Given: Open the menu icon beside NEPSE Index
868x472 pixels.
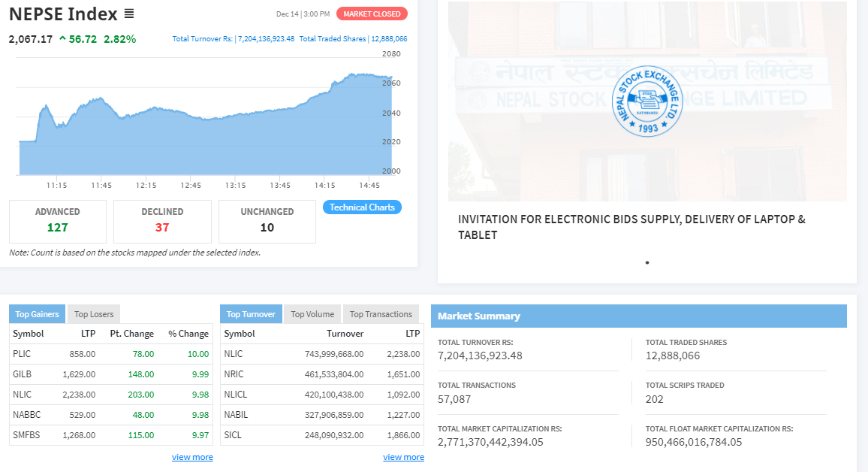Looking at the screenshot, I should coord(129,14).
